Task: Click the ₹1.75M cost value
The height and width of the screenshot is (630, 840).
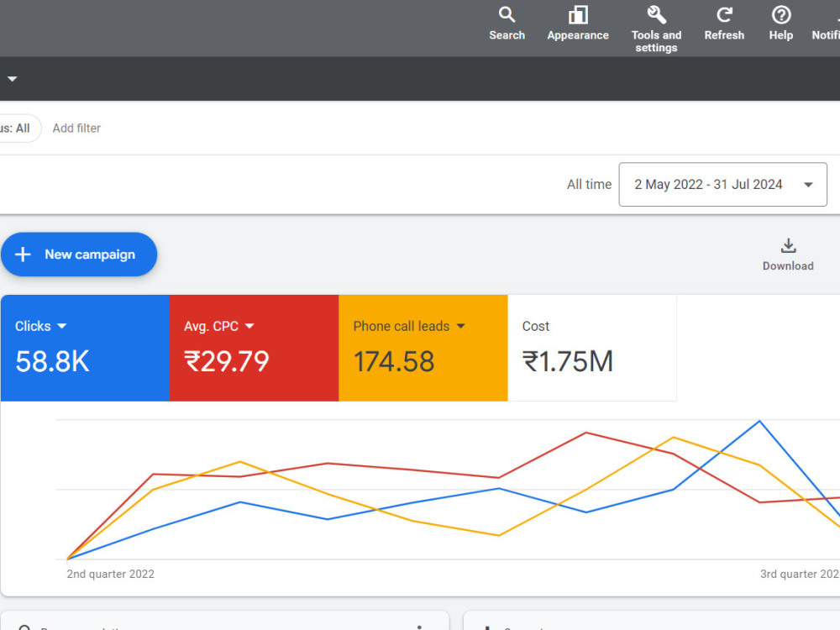Action: click(568, 361)
